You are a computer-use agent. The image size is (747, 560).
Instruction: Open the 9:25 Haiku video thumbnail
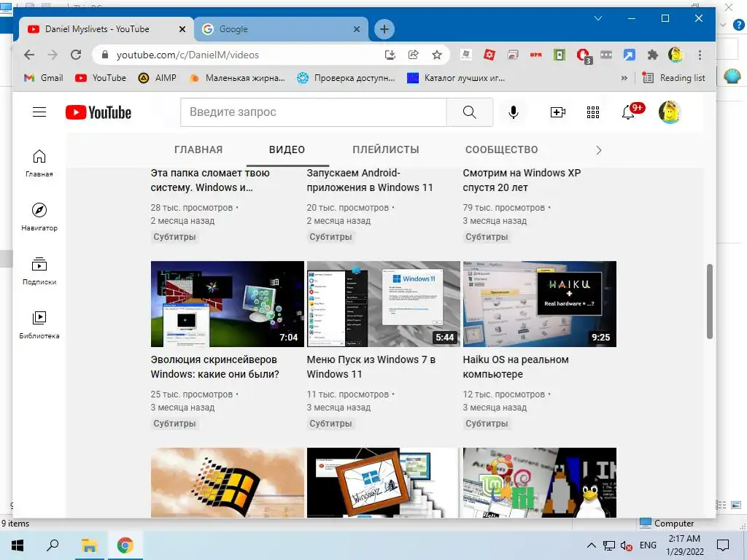pyautogui.click(x=539, y=304)
